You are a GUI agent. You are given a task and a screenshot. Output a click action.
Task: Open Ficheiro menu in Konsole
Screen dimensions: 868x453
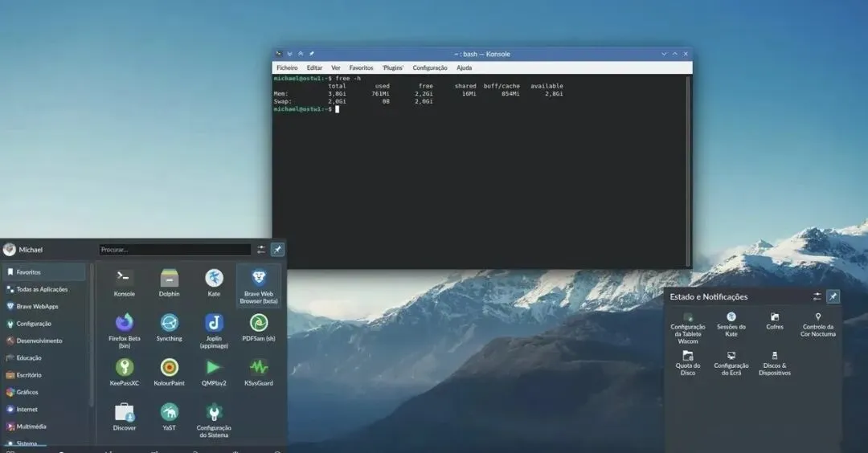pyautogui.click(x=287, y=67)
